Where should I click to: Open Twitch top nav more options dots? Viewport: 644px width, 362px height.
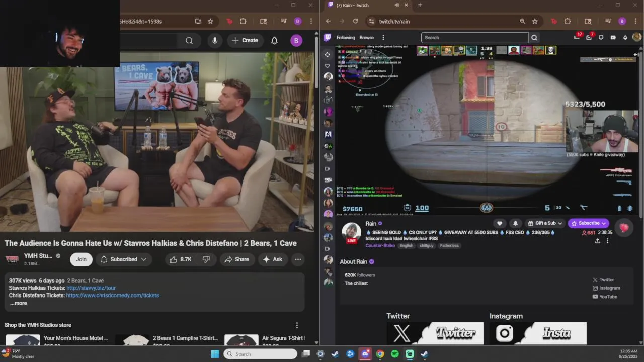tap(383, 37)
